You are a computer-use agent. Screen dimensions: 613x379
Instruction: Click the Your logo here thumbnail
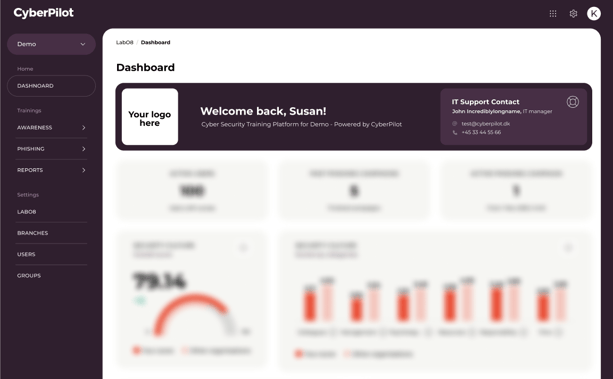pos(150,117)
